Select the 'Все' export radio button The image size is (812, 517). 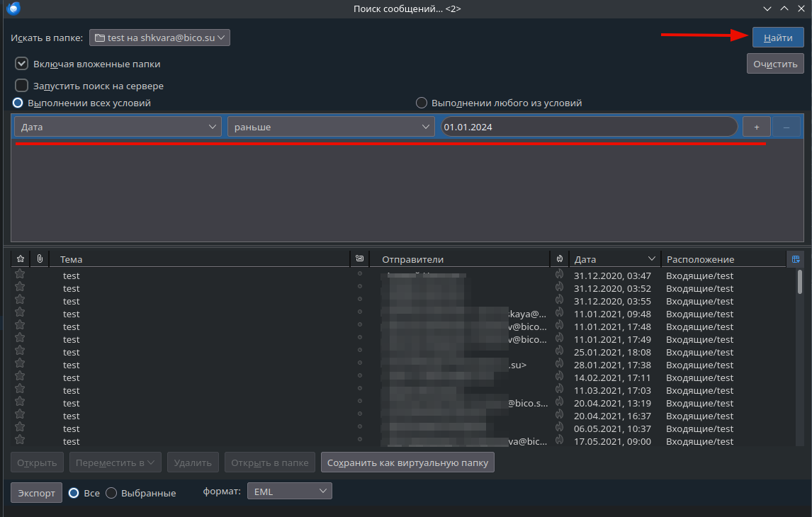74,493
